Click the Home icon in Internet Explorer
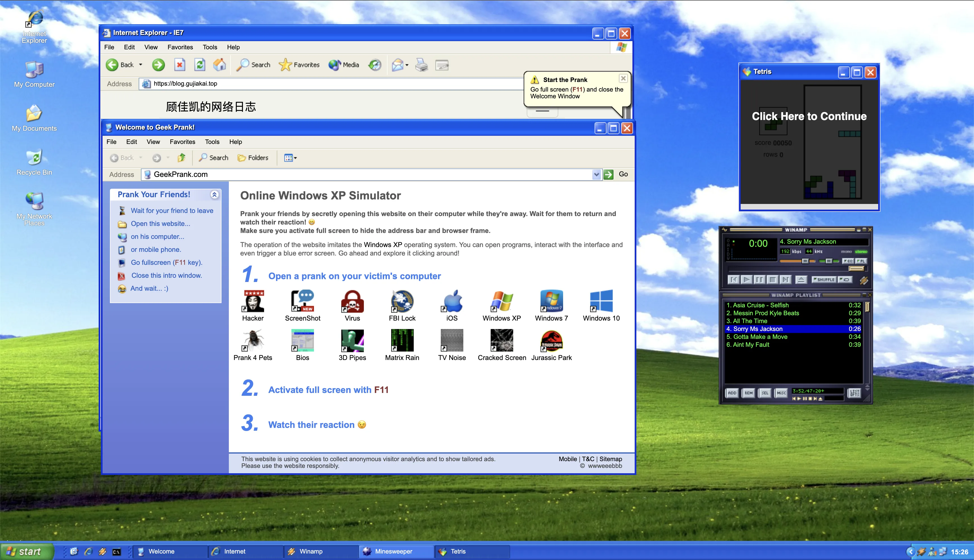 (x=220, y=65)
